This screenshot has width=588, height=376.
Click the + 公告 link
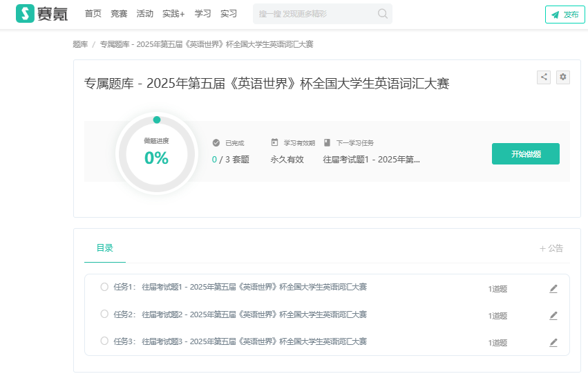tap(551, 248)
